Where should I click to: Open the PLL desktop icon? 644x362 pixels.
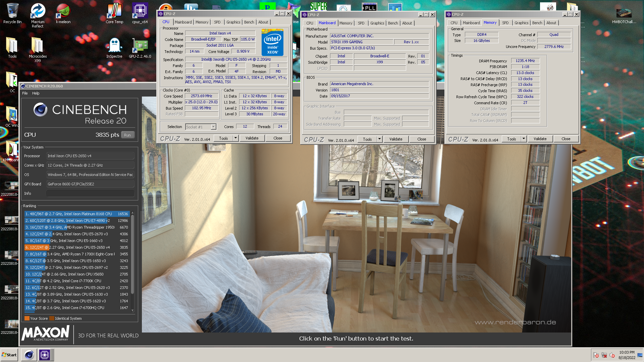(x=369, y=7)
